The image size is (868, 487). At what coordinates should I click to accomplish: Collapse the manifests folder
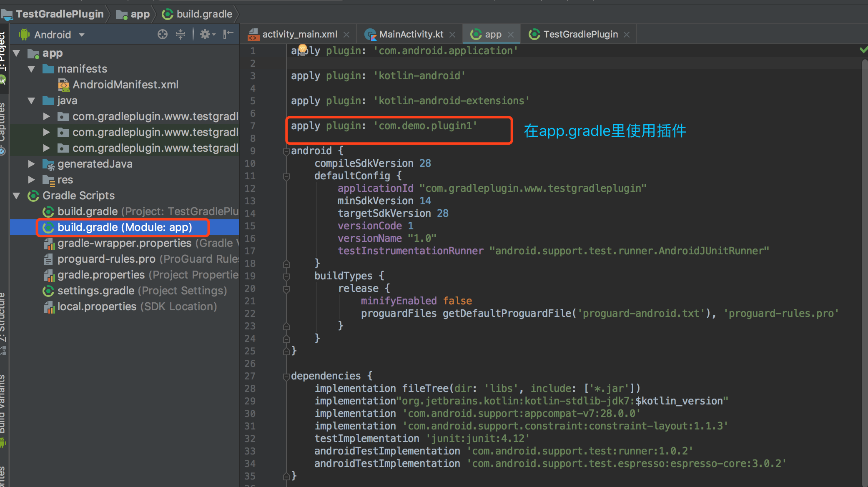click(x=31, y=69)
